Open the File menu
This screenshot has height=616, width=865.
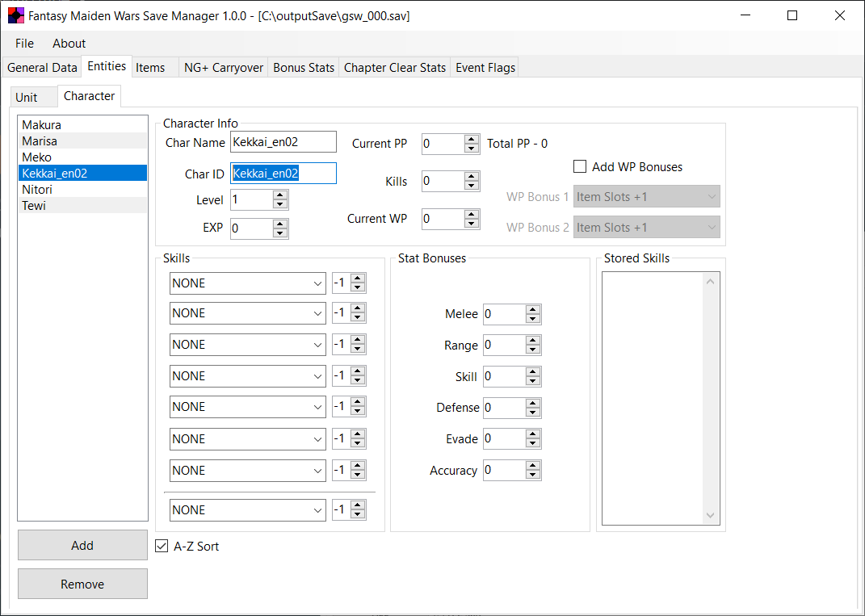point(24,43)
